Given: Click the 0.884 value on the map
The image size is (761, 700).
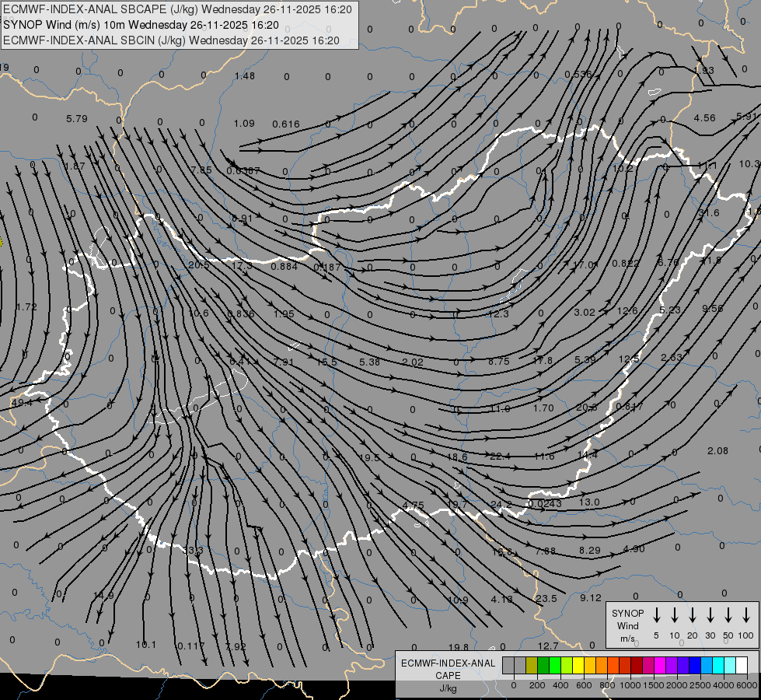Looking at the screenshot, I should click(284, 266).
